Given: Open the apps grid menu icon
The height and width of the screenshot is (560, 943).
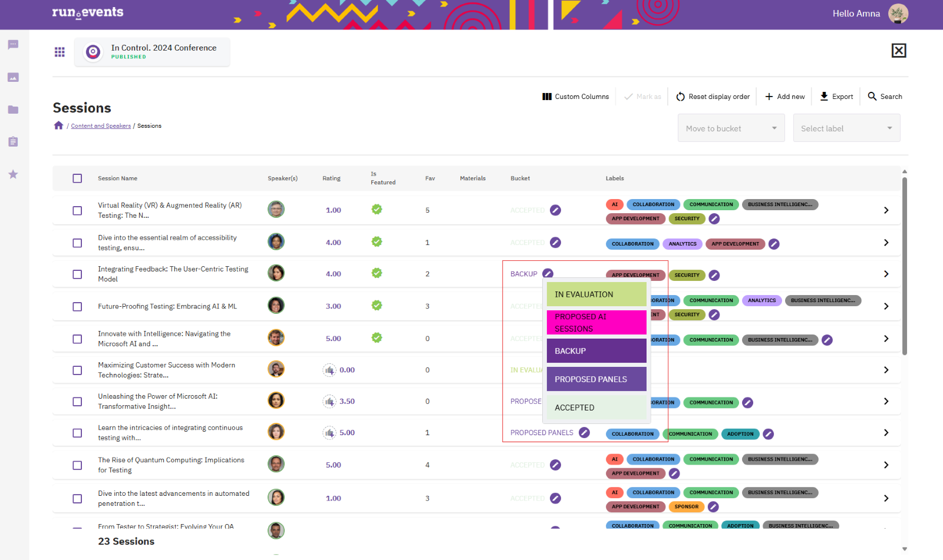Looking at the screenshot, I should [60, 52].
